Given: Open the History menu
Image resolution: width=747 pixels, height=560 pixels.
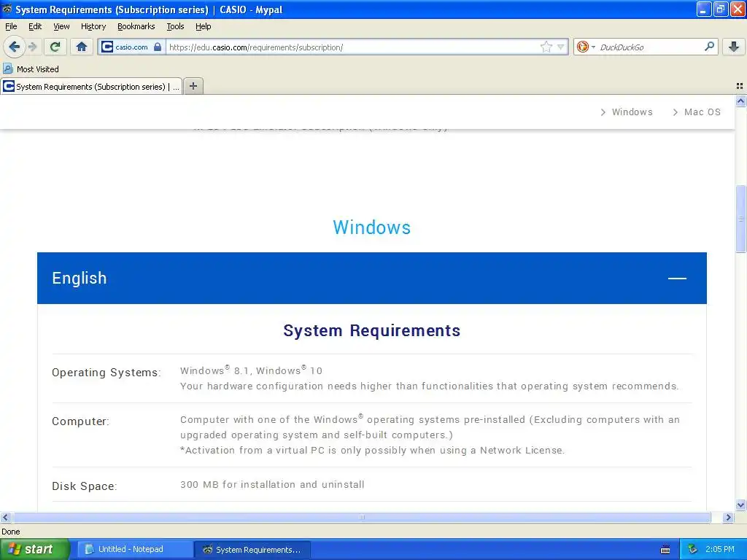Looking at the screenshot, I should 93,26.
